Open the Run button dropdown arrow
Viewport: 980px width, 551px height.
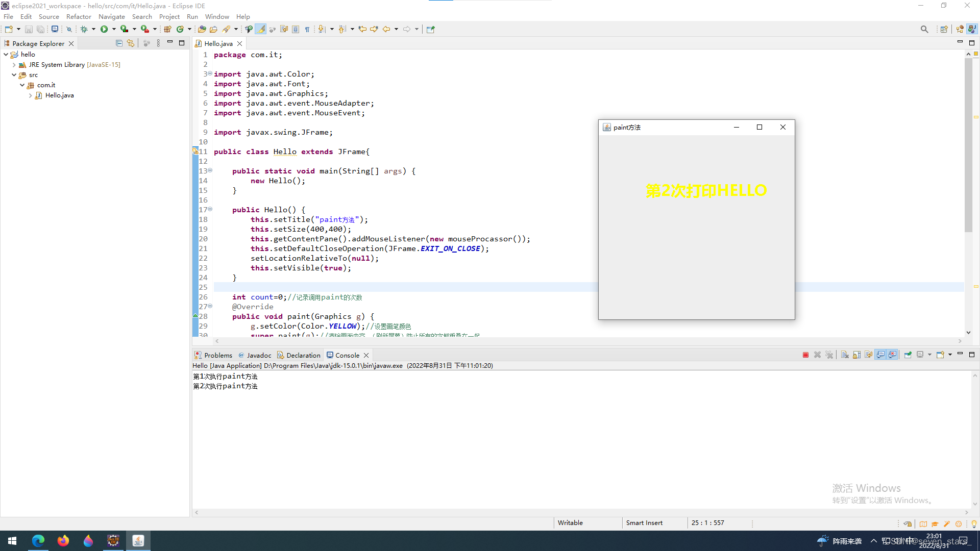click(114, 29)
